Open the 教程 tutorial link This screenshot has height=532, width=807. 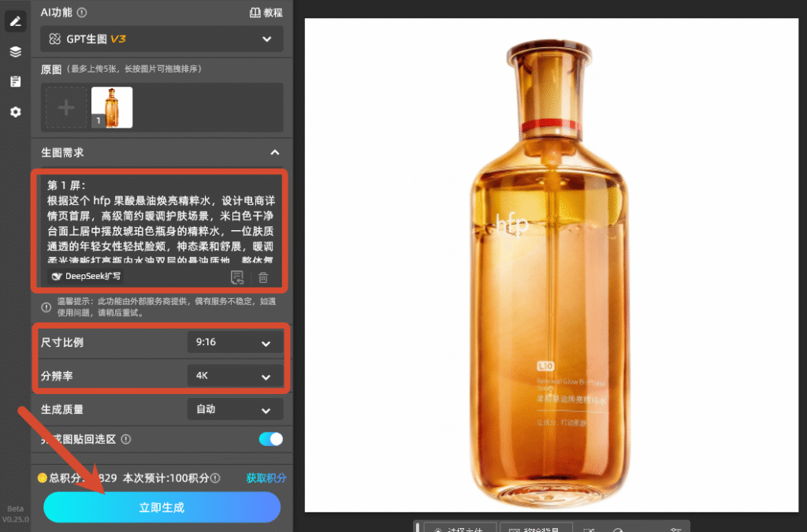click(x=266, y=13)
